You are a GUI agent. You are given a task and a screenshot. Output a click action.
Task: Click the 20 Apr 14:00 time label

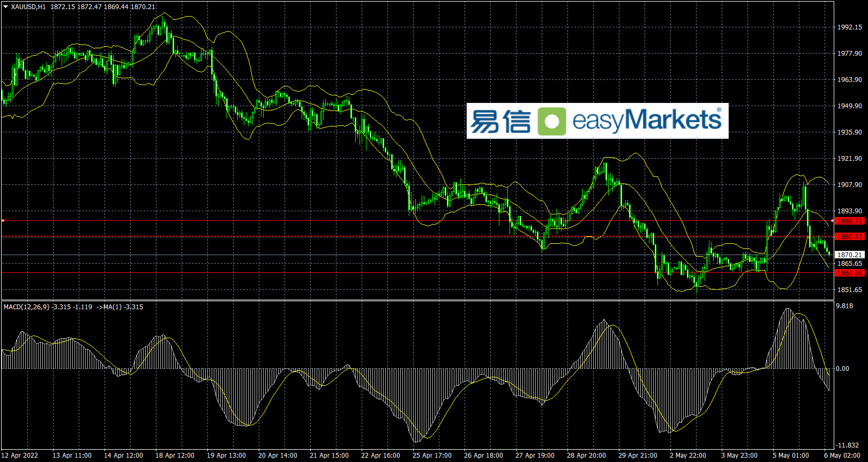(x=278, y=456)
